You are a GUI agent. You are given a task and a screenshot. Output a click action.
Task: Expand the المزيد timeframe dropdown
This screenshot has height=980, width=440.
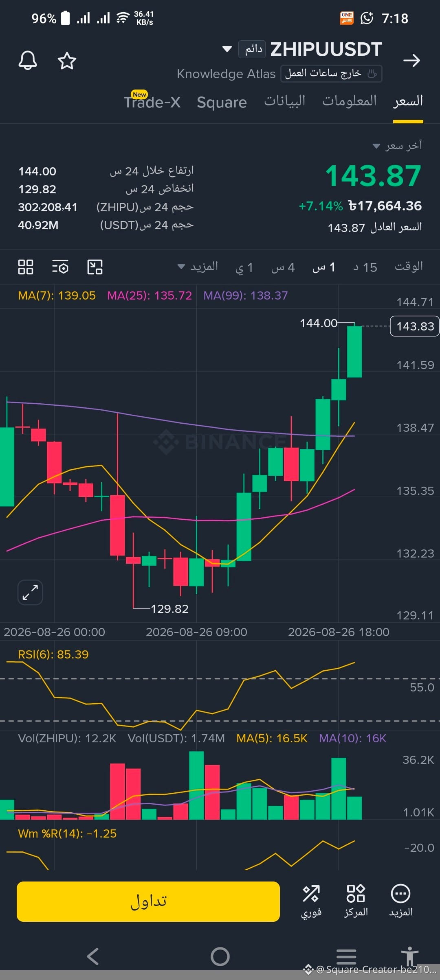(x=198, y=267)
